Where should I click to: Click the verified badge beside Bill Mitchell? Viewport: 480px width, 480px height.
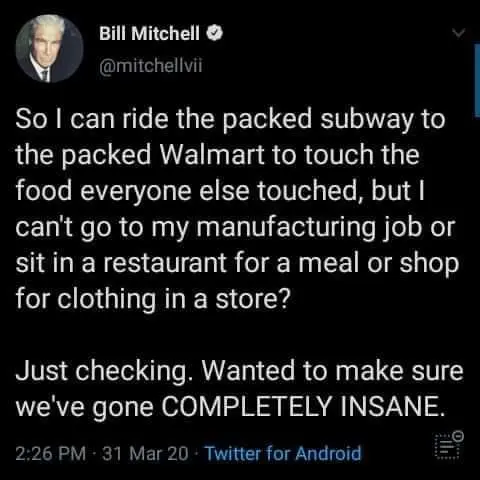tap(215, 33)
